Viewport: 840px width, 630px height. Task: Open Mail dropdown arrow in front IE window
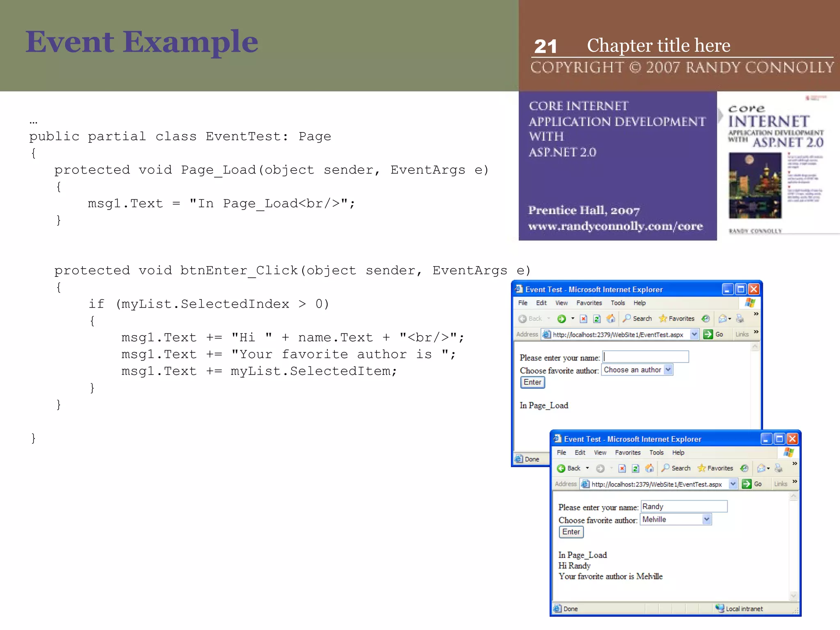pyautogui.click(x=769, y=468)
